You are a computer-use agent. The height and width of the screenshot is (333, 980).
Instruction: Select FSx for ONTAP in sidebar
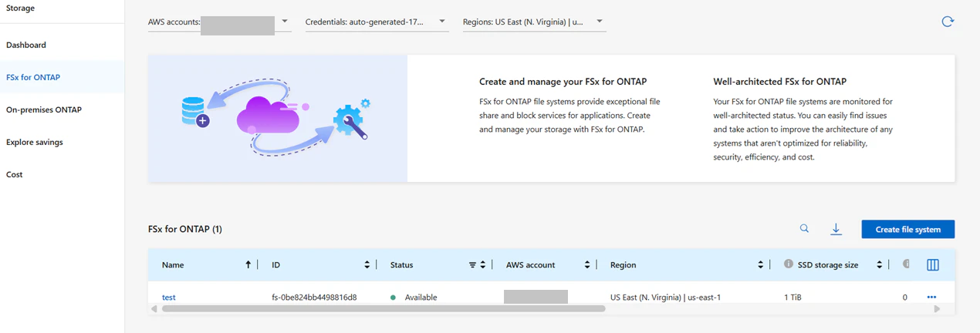(x=33, y=77)
